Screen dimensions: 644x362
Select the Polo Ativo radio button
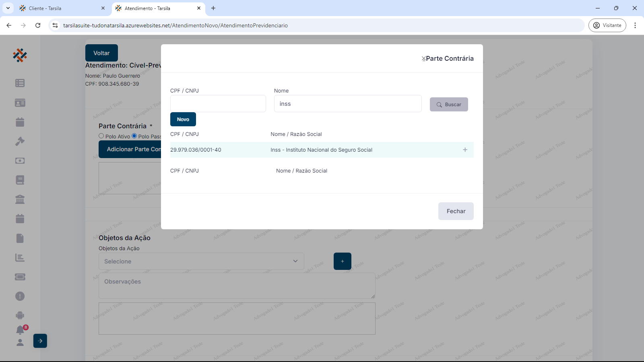click(101, 136)
